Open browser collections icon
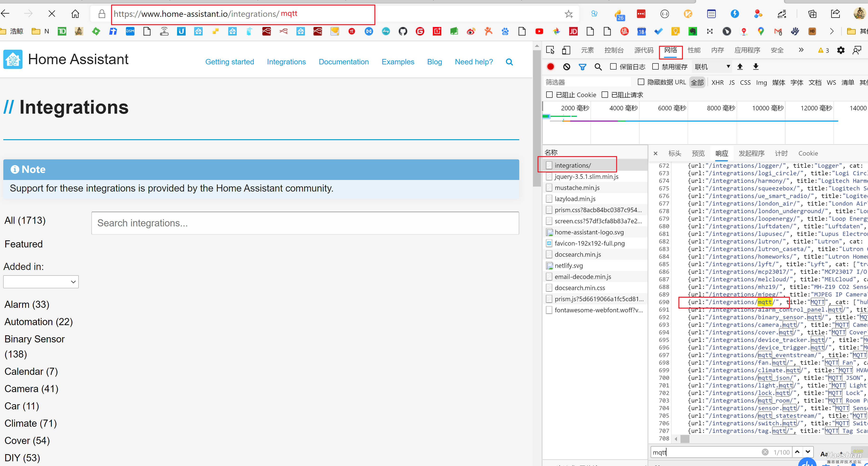Image resolution: width=868 pixels, height=466 pixels. [812, 14]
